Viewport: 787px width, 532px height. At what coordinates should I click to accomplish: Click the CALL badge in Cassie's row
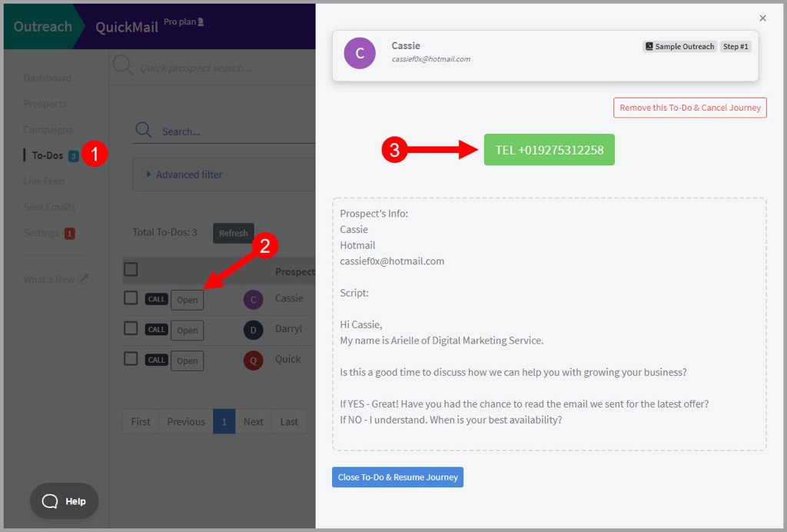(x=157, y=299)
